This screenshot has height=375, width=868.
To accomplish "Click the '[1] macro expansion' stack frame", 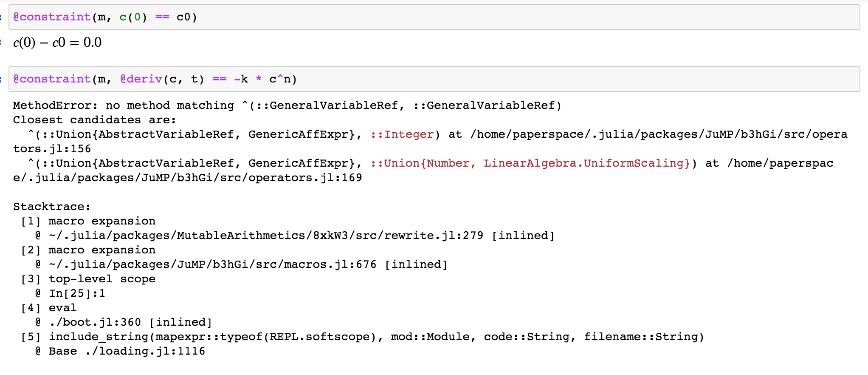I will click(x=88, y=221).
